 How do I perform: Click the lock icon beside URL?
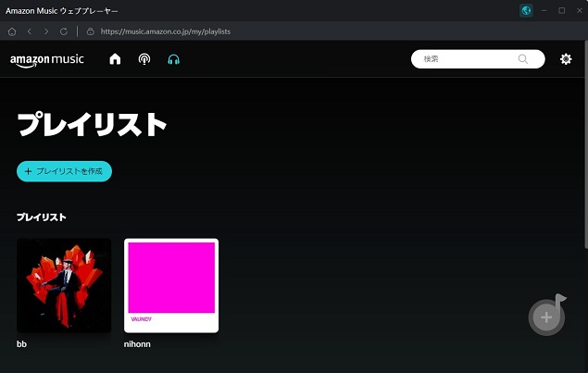click(x=91, y=31)
